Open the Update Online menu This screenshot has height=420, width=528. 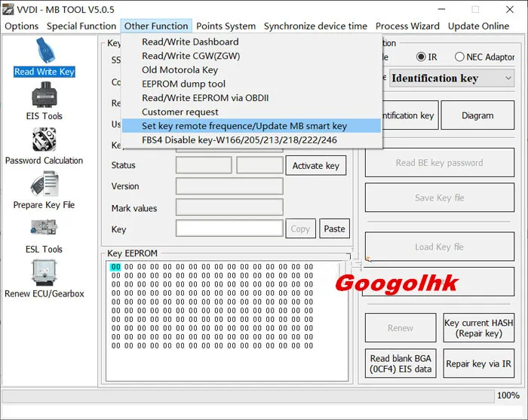coord(478,26)
